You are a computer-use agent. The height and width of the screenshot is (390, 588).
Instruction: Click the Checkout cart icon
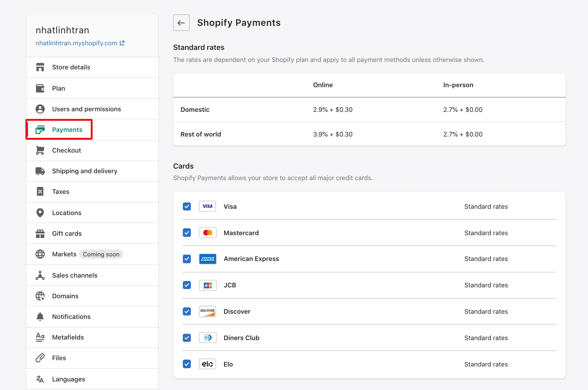[x=40, y=150]
